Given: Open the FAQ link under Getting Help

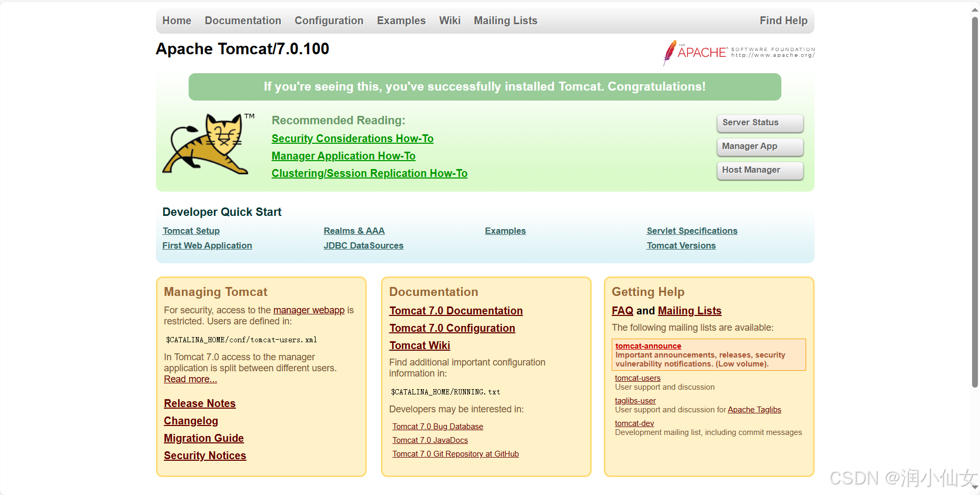Looking at the screenshot, I should coord(622,311).
